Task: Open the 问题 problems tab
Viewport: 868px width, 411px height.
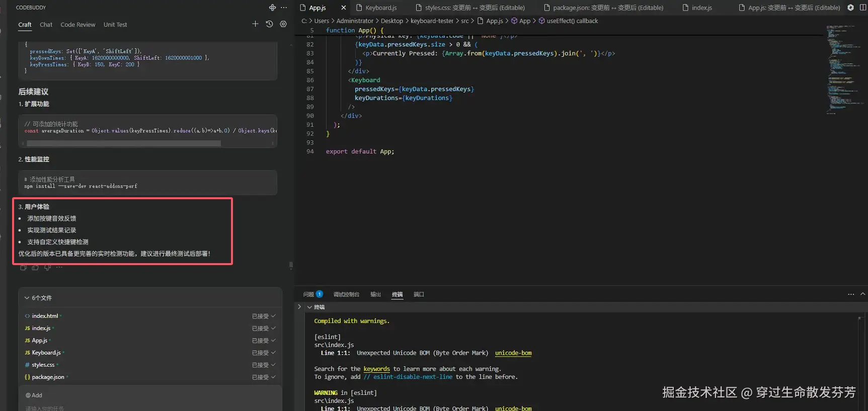Action: 308,294
